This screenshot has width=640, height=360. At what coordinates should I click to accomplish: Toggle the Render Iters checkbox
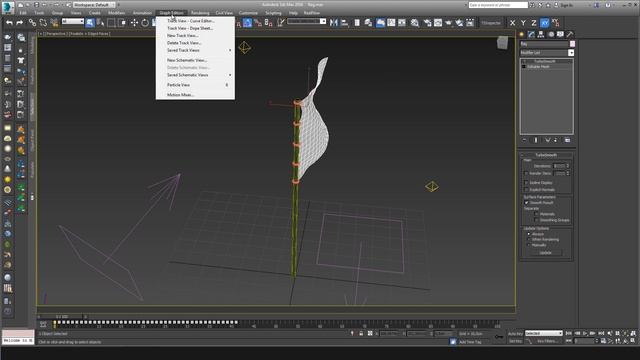[x=526, y=173]
